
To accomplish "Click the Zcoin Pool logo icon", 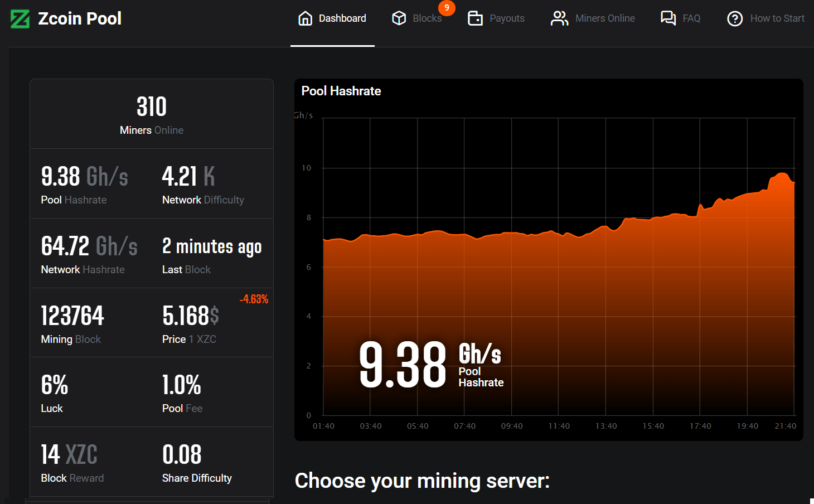I will click(x=20, y=19).
